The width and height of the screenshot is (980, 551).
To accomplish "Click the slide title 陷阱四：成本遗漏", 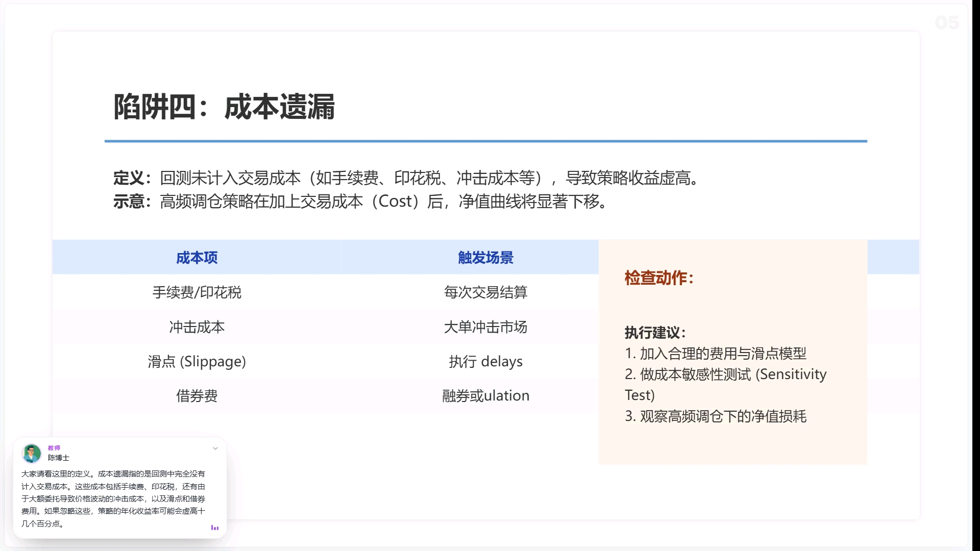I will pyautogui.click(x=224, y=107).
